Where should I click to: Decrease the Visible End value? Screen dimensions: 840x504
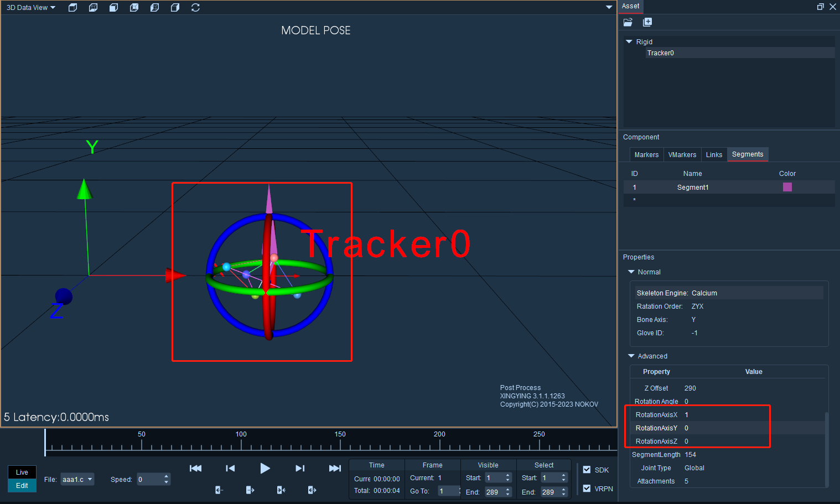508,494
